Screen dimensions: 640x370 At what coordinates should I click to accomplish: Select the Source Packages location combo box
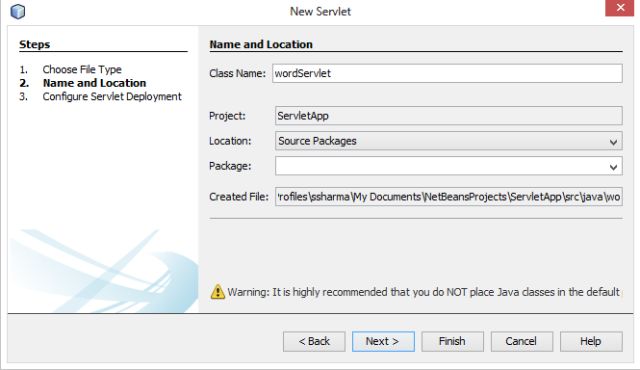coord(449,141)
